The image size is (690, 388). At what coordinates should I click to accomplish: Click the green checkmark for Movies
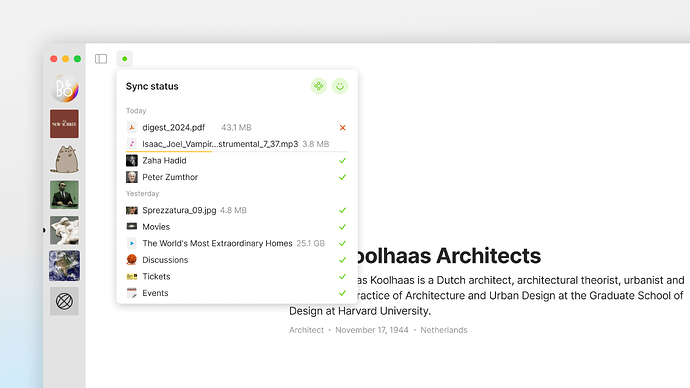coord(342,227)
